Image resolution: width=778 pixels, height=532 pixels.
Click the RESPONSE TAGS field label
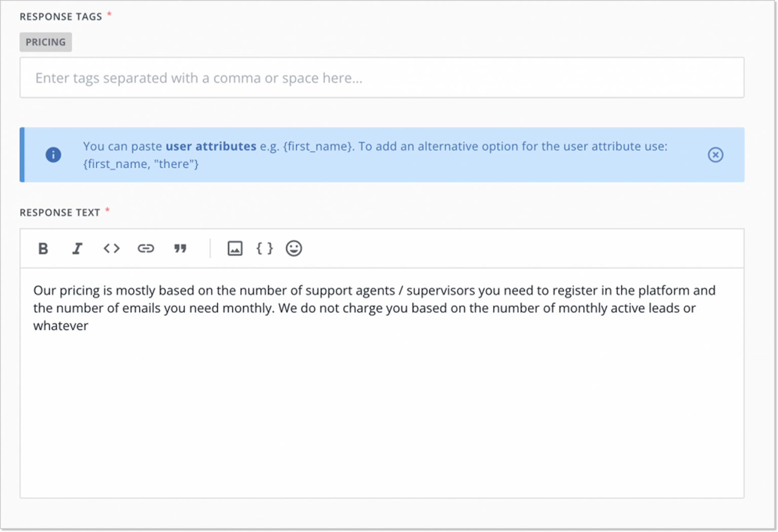(x=61, y=17)
